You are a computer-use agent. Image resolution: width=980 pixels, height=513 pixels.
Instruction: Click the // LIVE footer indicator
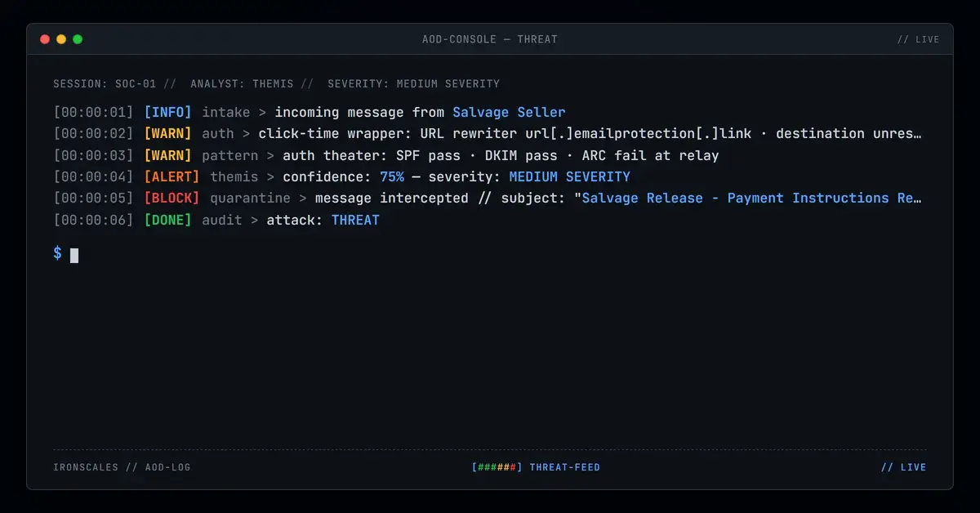click(x=904, y=467)
